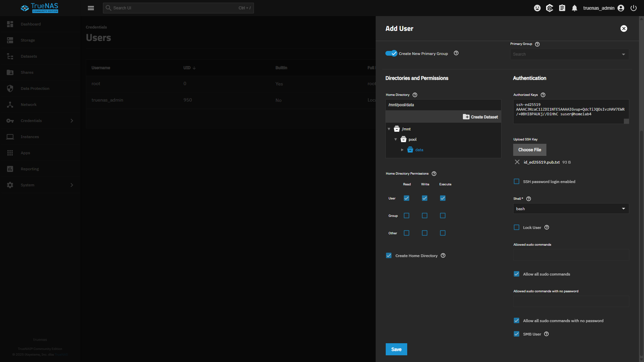Open Data Protection in sidebar
The width and height of the screenshot is (644, 362).
[x=35, y=88]
